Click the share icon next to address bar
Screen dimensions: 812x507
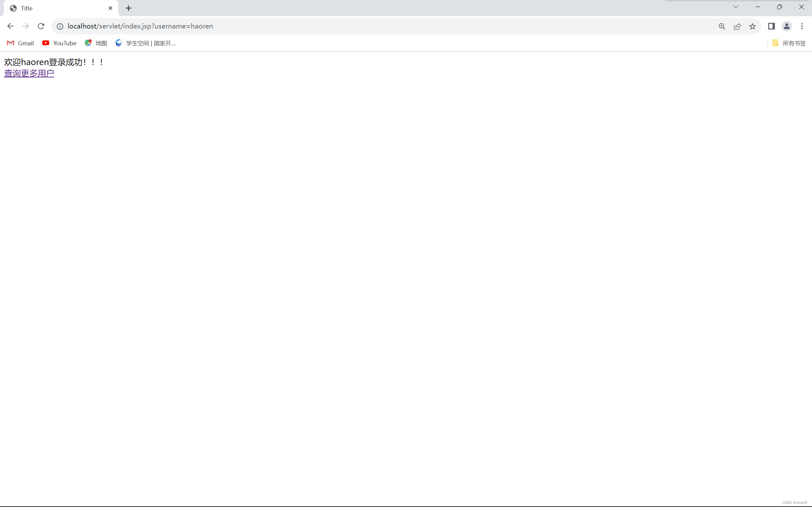pos(737,26)
